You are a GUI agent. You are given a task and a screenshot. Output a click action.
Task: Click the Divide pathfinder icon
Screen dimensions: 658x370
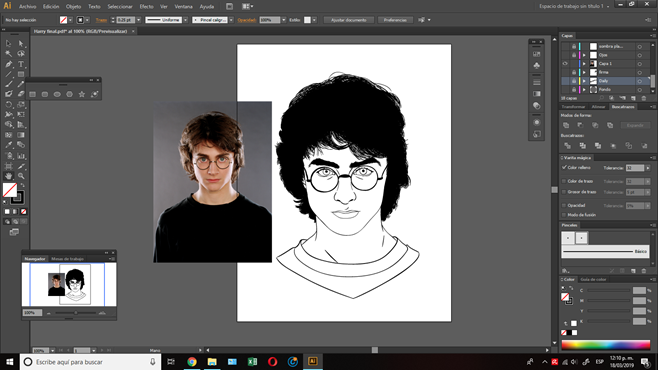coord(567,146)
